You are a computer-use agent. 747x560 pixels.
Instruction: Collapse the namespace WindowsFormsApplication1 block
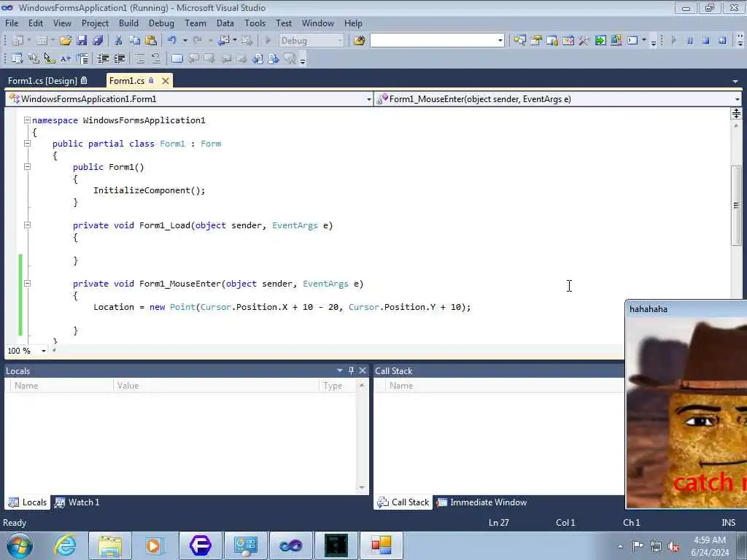click(x=27, y=120)
